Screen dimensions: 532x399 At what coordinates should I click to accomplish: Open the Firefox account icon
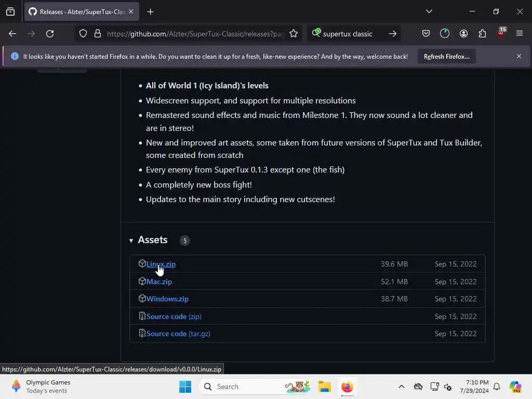(x=463, y=34)
